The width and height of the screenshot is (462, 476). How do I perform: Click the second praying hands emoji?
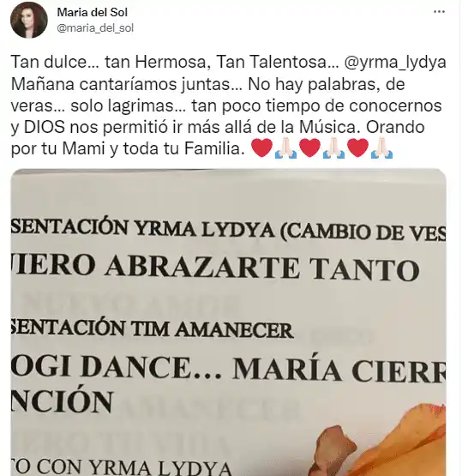(333, 148)
